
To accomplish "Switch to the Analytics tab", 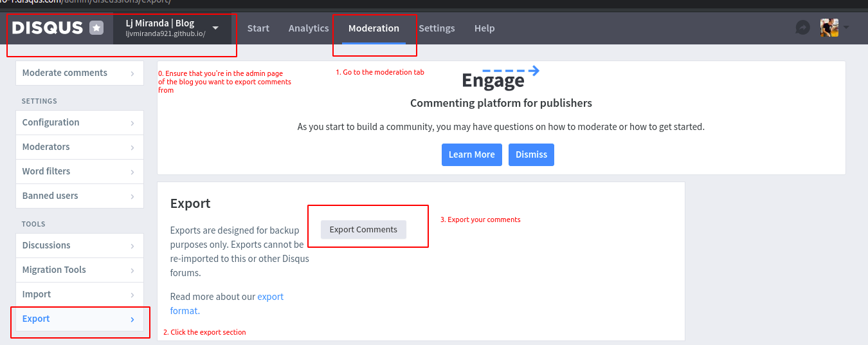I will tap(309, 28).
